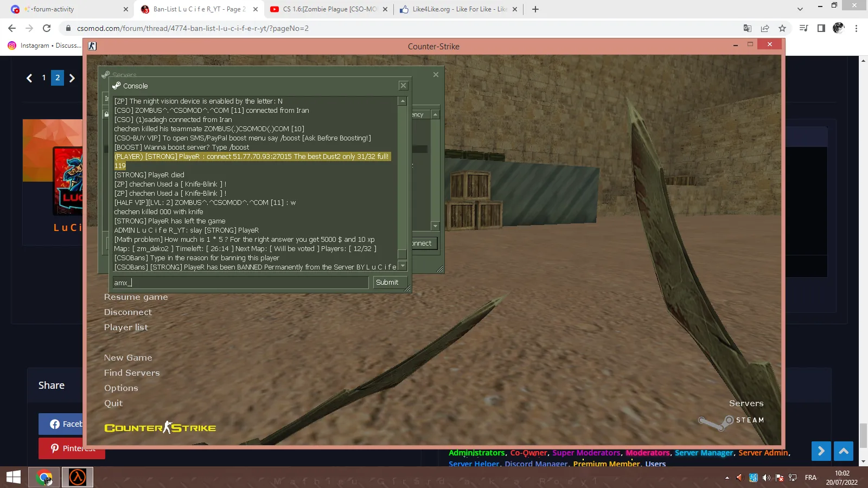
Task: Click the Servers label at the game's bottom right
Action: point(746,403)
